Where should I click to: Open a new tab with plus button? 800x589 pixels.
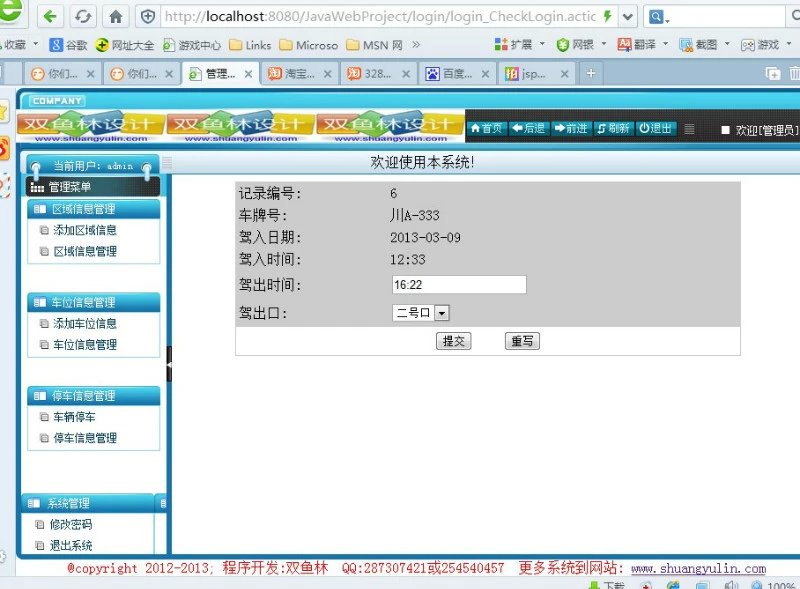(x=591, y=73)
